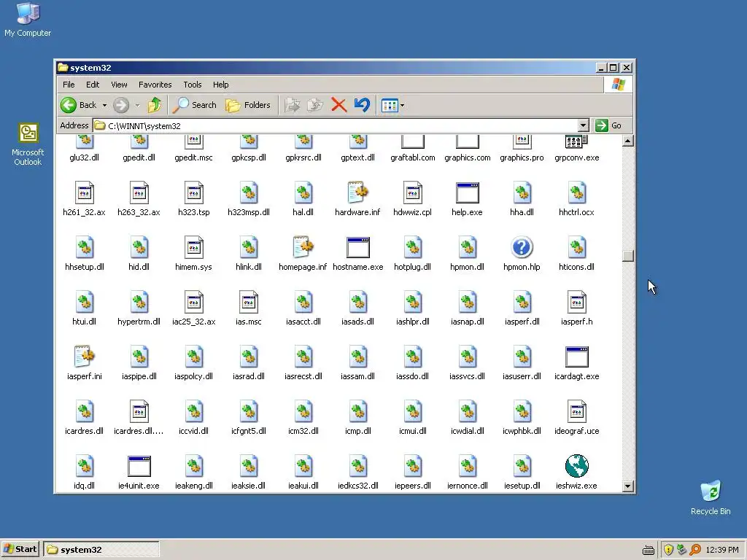Open the File menu
The image size is (747, 560).
[69, 85]
